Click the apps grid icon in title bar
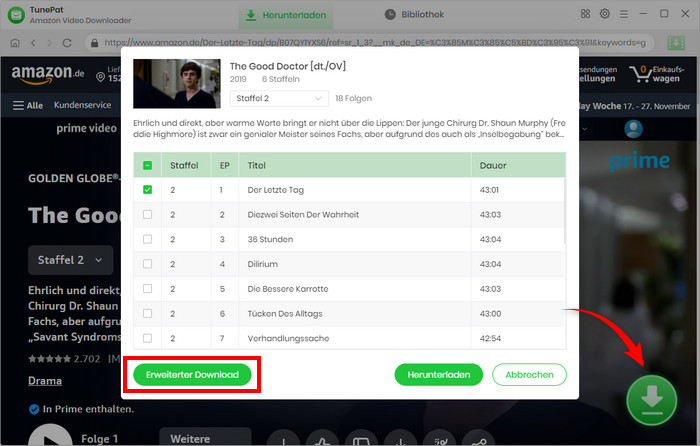The height and width of the screenshot is (446, 700). 583,14
